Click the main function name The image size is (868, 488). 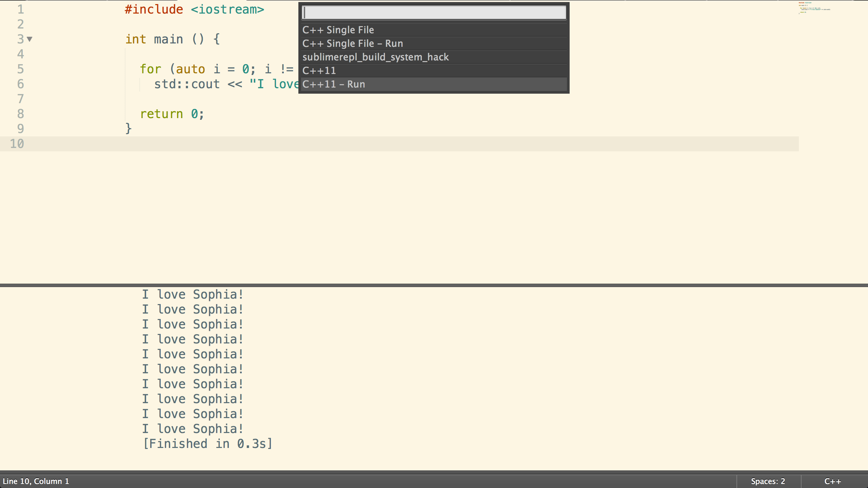[168, 39]
